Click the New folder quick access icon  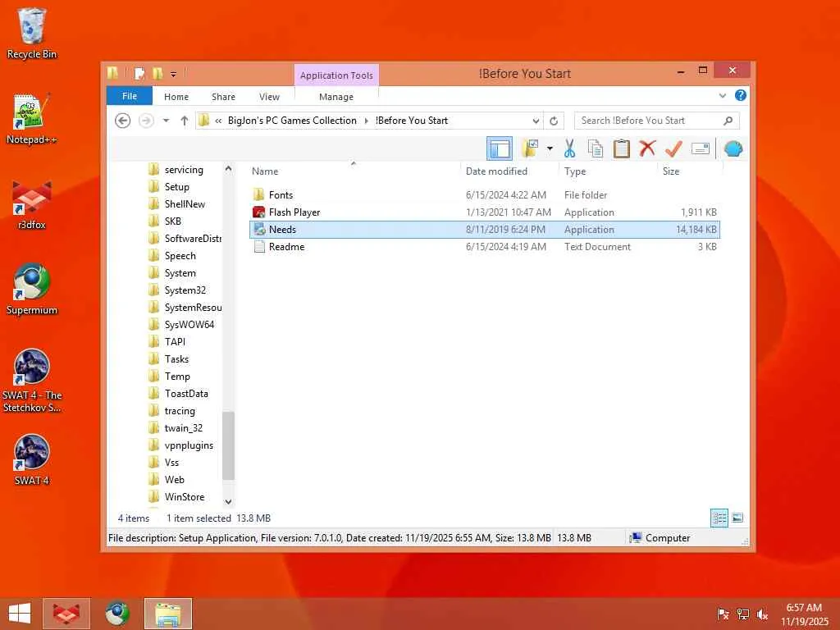157,73
